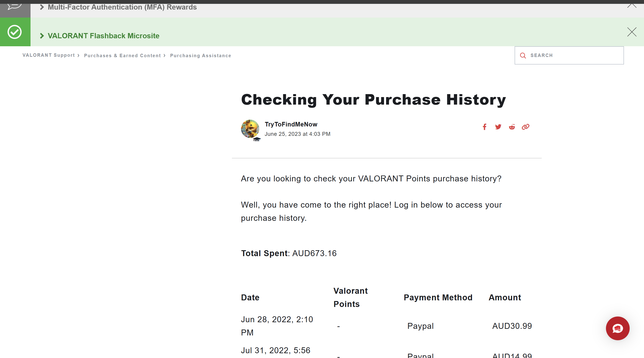Click the Jul 31, 2022 date cell
This screenshot has width=644, height=358.
click(276, 350)
